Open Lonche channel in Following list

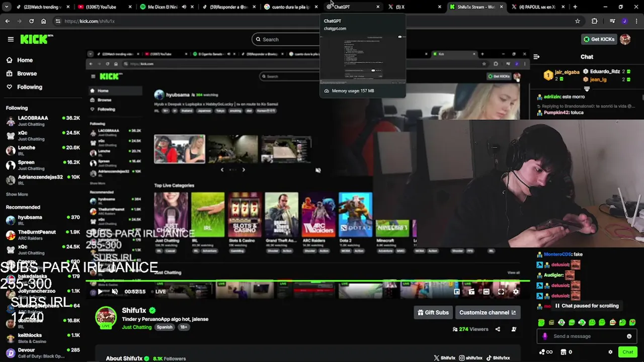click(x=43, y=150)
